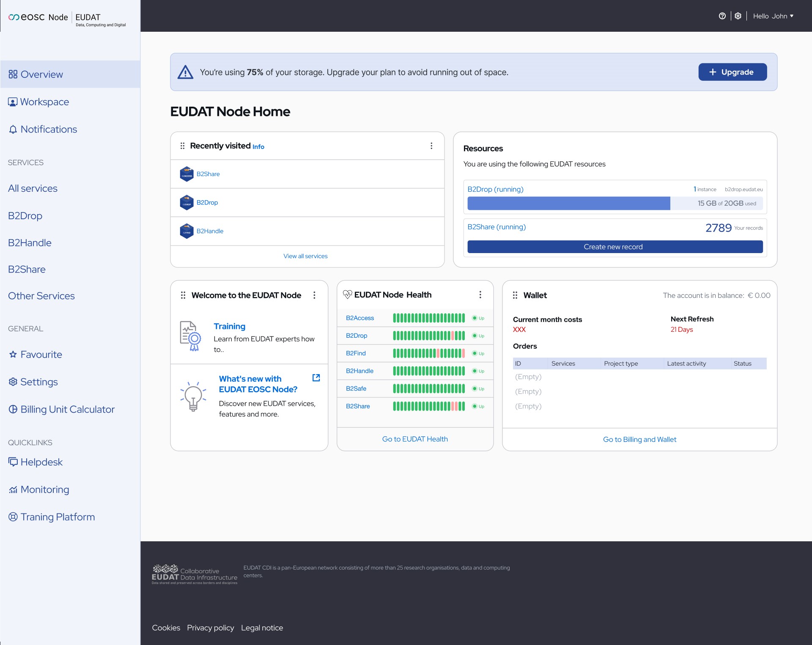Image resolution: width=812 pixels, height=645 pixels.
Task: Open Recently visited three-dot options menu
Action: (x=431, y=146)
